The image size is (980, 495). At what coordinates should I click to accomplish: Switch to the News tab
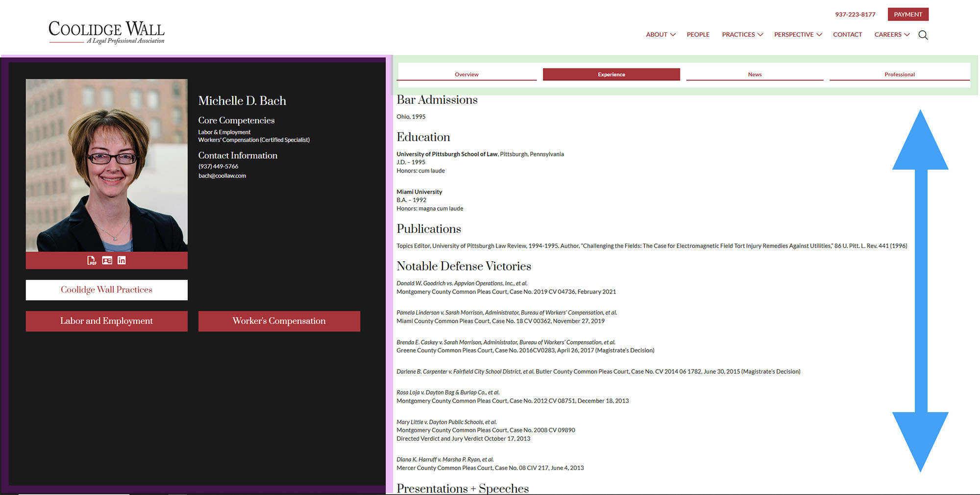coord(755,74)
